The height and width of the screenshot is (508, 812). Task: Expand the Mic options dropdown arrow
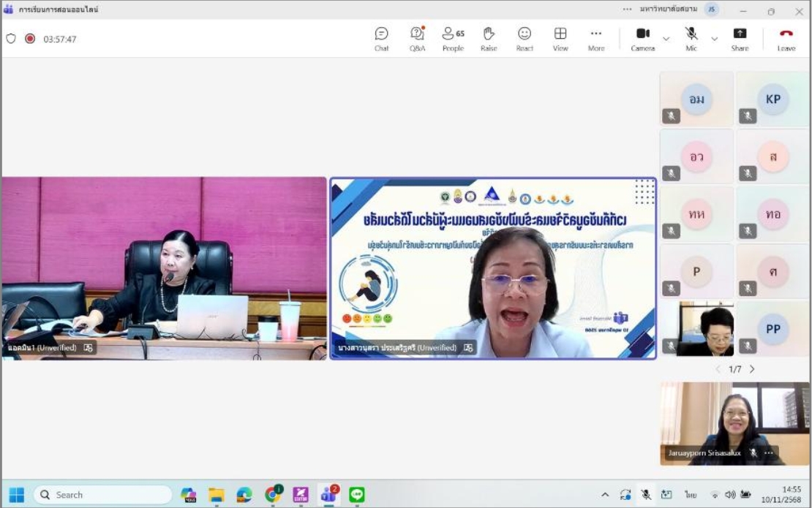click(x=715, y=39)
